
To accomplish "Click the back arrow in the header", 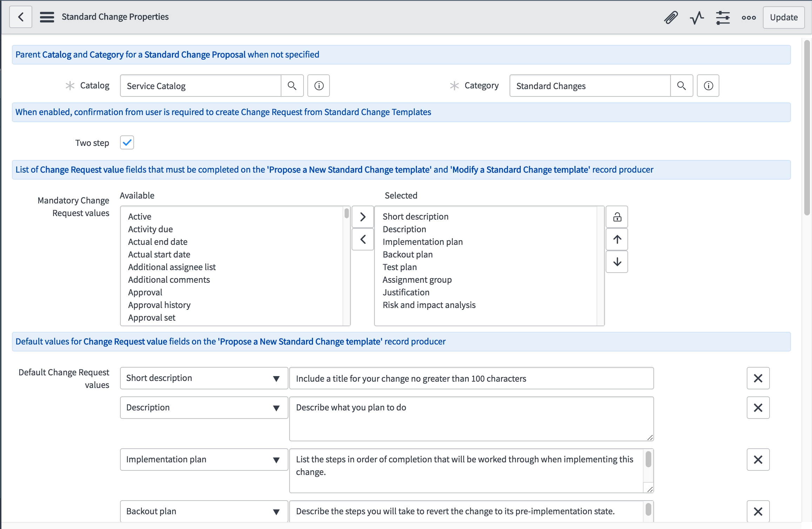I will tap(20, 16).
